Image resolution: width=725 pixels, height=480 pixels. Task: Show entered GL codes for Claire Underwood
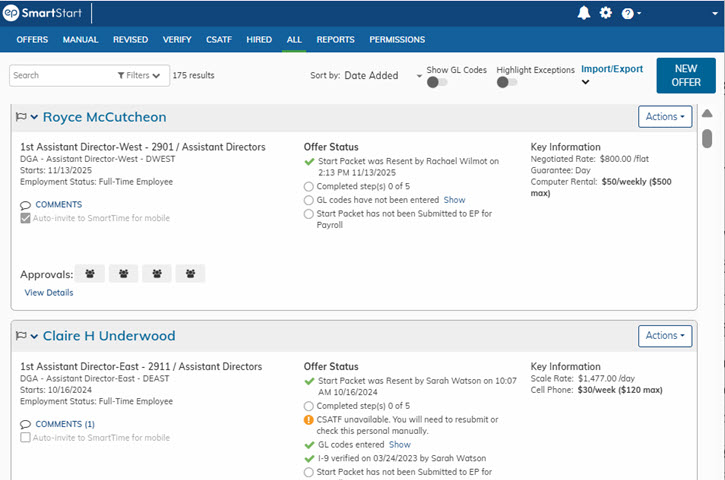point(399,444)
